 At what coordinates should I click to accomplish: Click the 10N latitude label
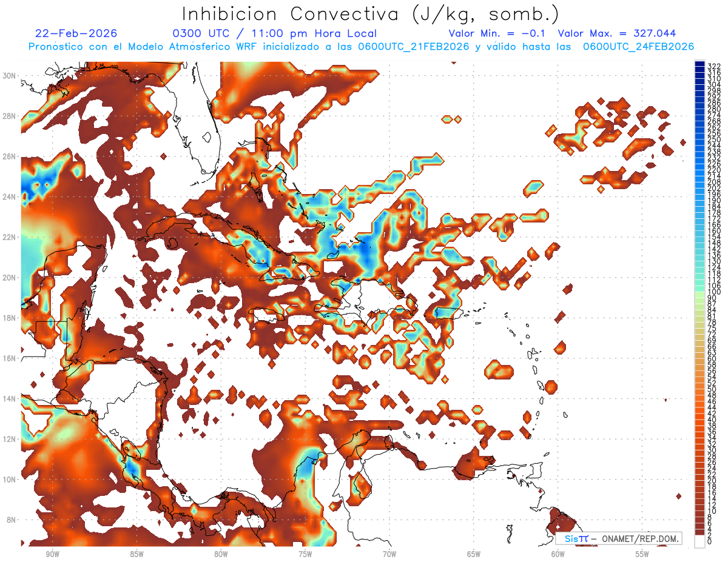pyautogui.click(x=9, y=480)
